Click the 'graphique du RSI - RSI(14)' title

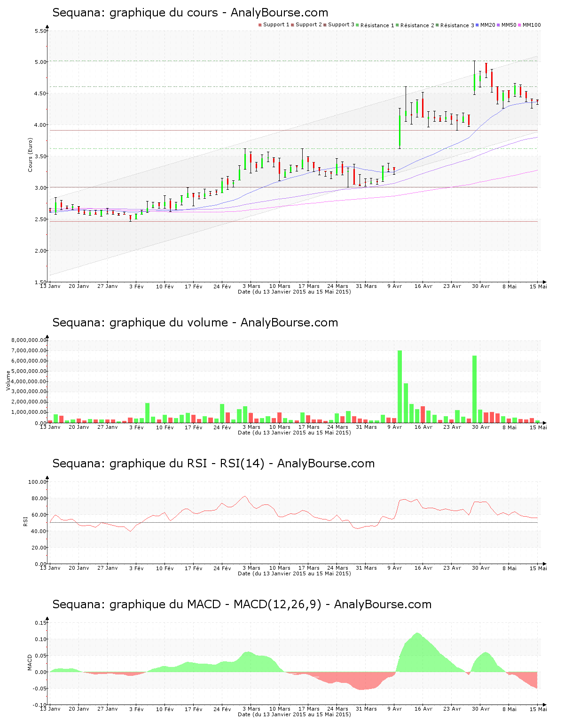coord(213,464)
